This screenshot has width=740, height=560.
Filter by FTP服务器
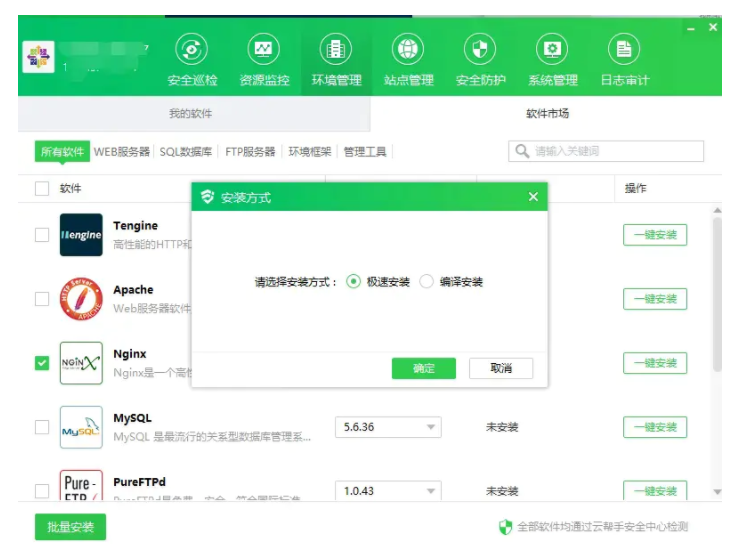[x=250, y=151]
